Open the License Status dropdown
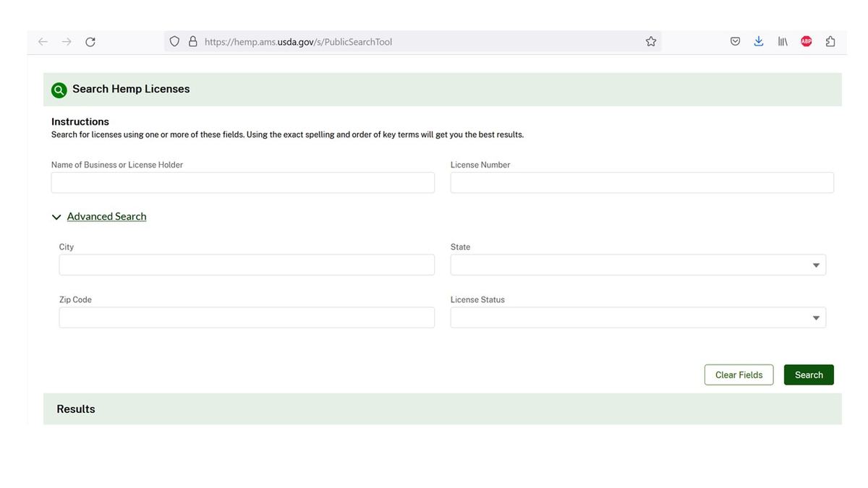 click(x=638, y=317)
